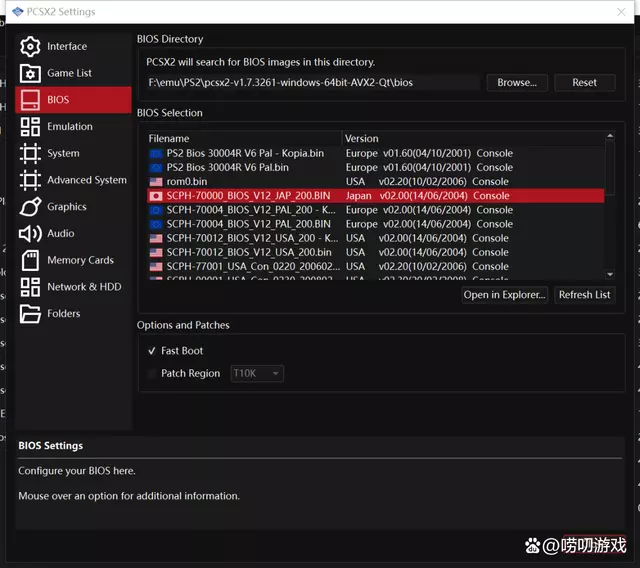Open Network & HDD settings
The width and height of the screenshot is (640, 568).
[x=73, y=287]
